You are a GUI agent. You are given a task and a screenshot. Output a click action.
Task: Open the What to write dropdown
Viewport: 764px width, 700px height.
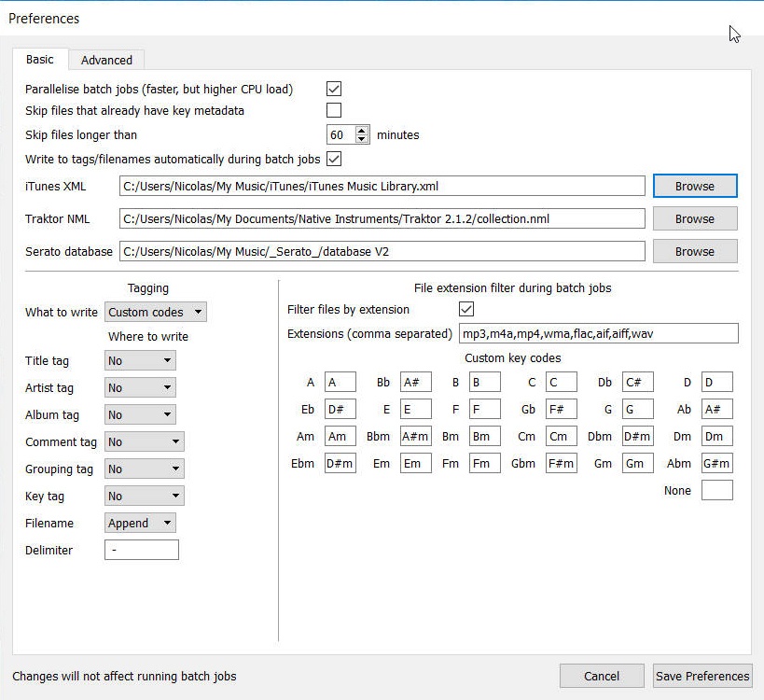155,312
